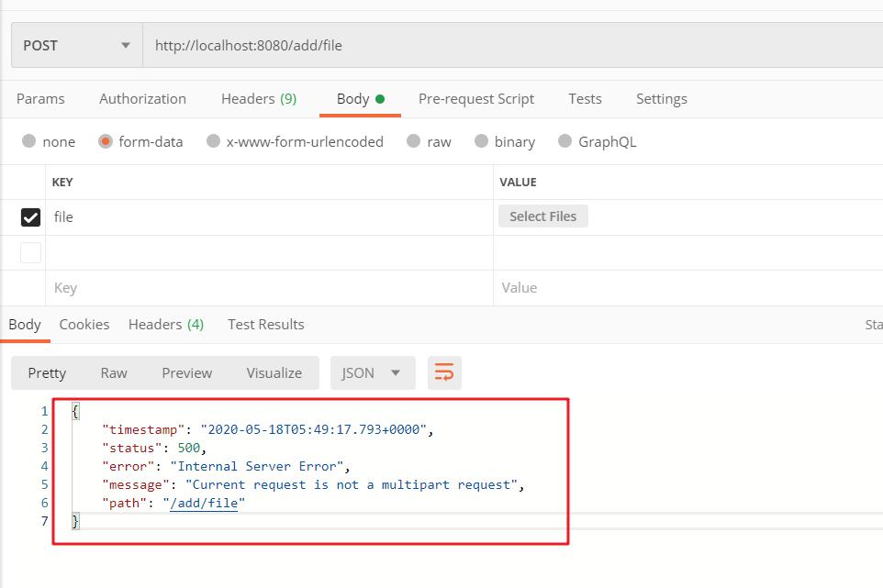Viewport: 883px width, 588px height.
Task: Open the Authorization tab
Action: (142, 99)
